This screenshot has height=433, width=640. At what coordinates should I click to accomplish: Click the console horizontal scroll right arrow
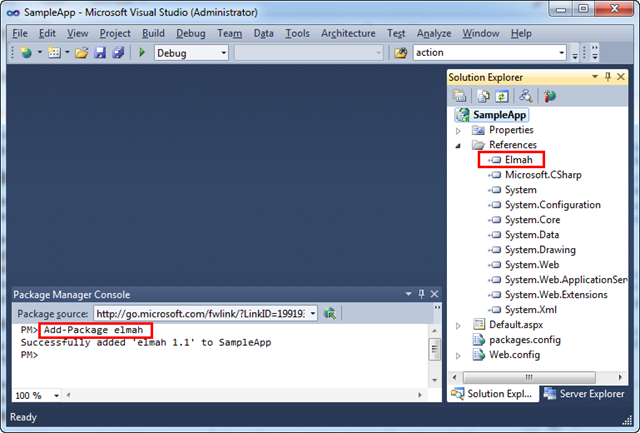tap(420, 395)
